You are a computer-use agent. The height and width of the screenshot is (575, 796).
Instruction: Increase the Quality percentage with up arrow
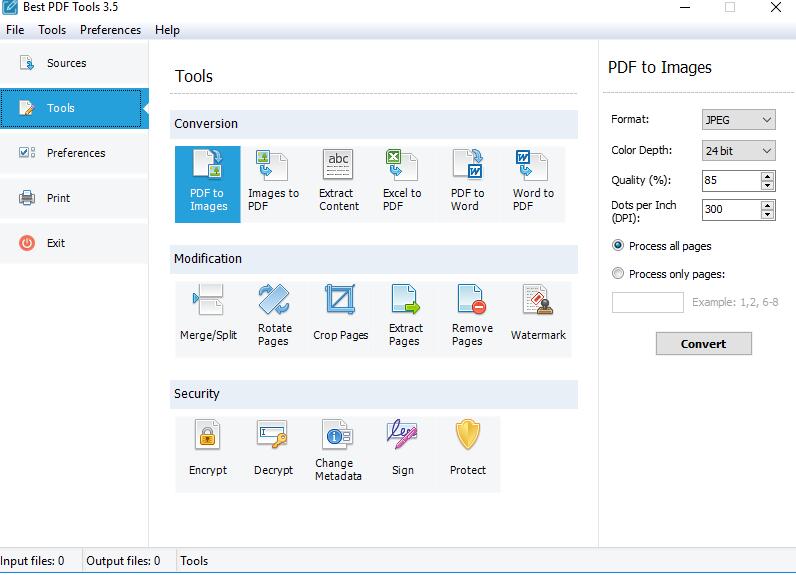(x=768, y=176)
